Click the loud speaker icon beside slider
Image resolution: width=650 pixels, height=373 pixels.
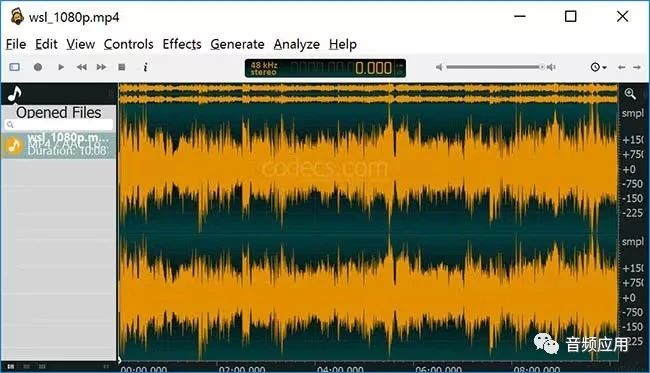pyautogui.click(x=551, y=67)
